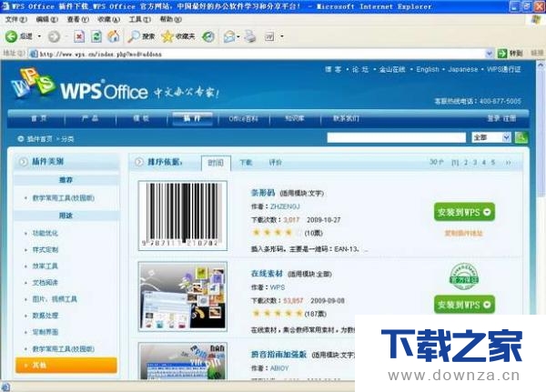The width and height of the screenshot is (546, 392).
Task: Click into the plugin search input field
Action: pyautogui.click(x=396, y=137)
